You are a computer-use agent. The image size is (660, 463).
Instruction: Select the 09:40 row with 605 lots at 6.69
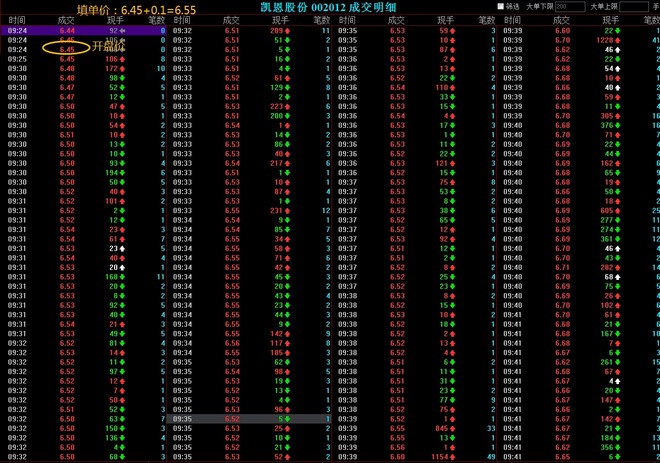(579, 210)
